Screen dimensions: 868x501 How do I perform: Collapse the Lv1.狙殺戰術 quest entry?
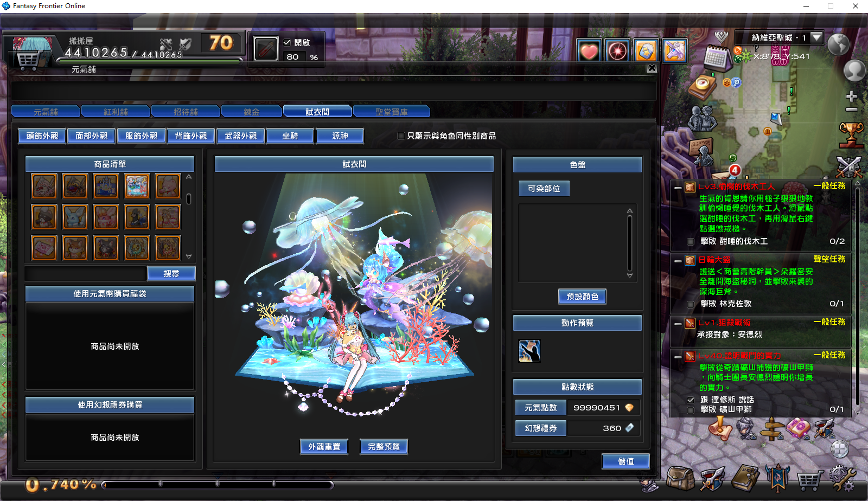[678, 324]
